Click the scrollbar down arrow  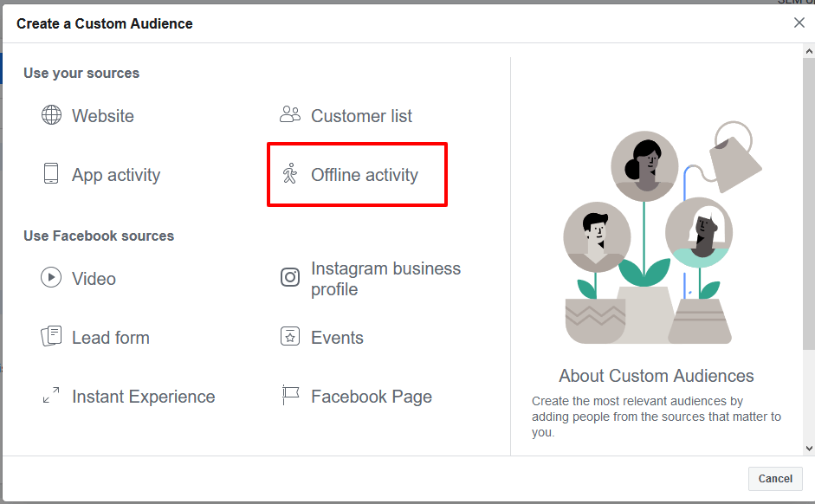809,448
